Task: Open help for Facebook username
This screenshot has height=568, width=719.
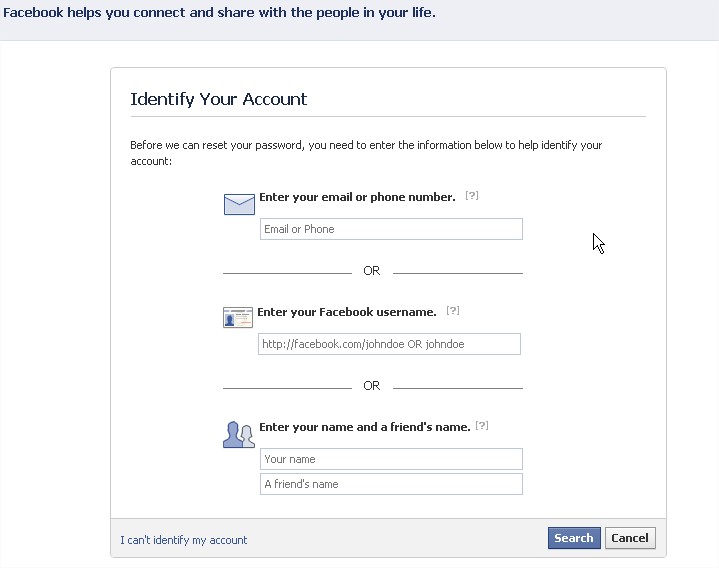Action: (453, 311)
